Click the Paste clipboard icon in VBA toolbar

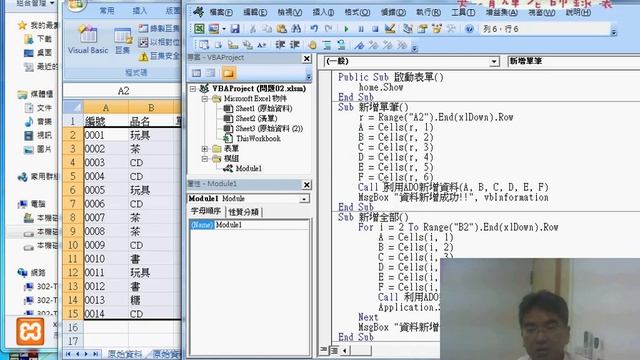[x=282, y=29]
